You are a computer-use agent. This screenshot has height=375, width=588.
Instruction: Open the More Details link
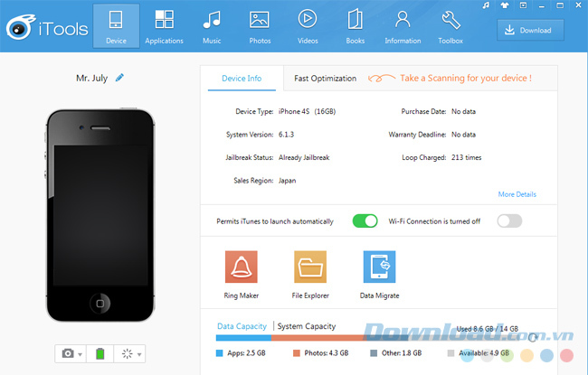(517, 194)
